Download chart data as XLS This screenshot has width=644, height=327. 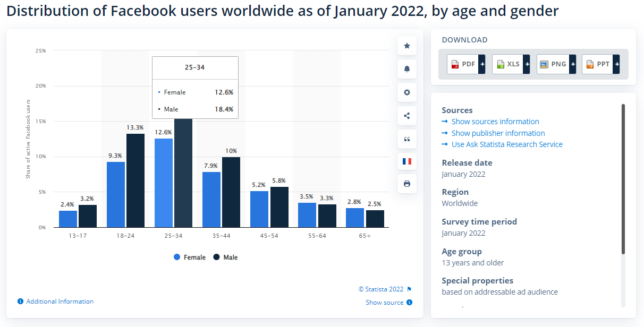507,64
